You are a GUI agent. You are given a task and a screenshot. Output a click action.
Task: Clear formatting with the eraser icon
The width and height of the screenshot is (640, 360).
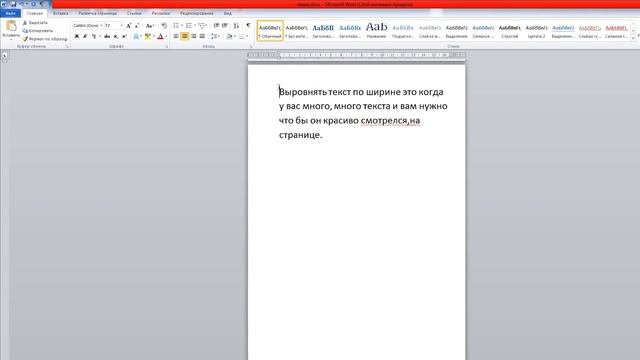tap(164, 26)
